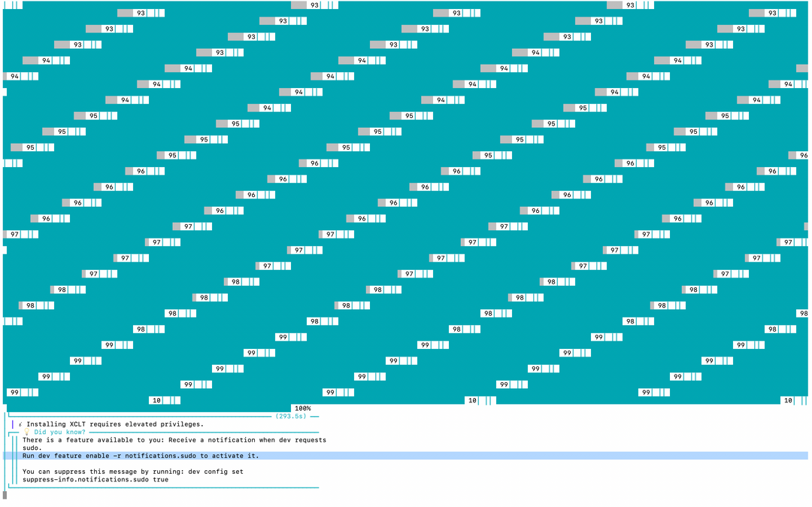Click the lone word sudo. on its line

(32, 448)
